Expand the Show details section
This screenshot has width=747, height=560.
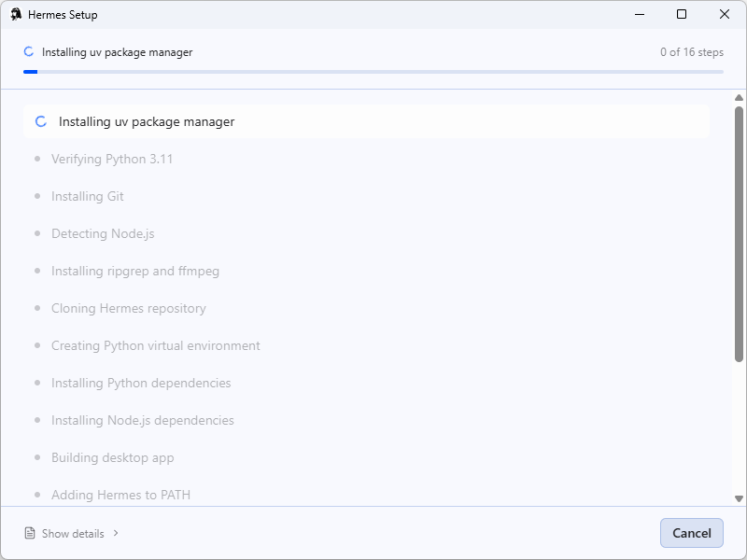(x=72, y=533)
